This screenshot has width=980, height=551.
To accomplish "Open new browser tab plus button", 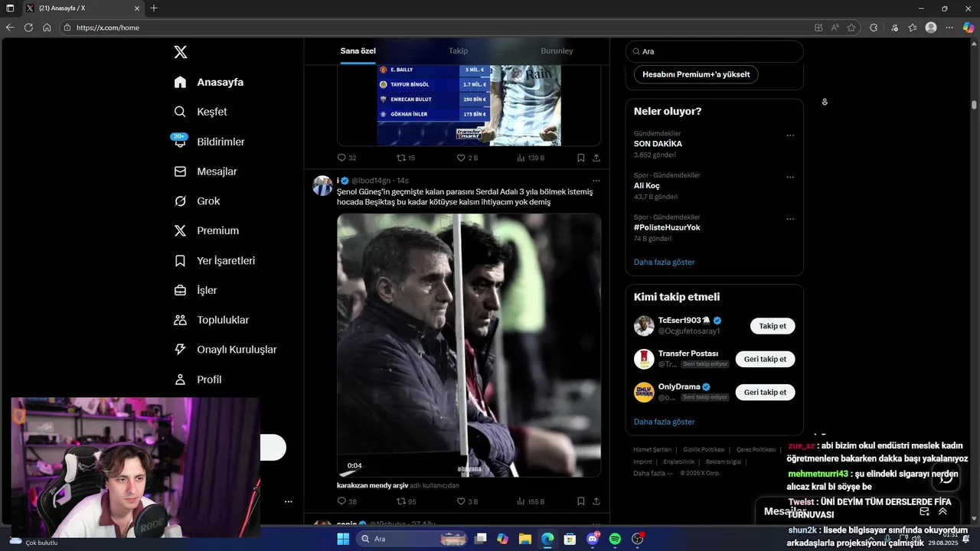I will pyautogui.click(x=154, y=8).
